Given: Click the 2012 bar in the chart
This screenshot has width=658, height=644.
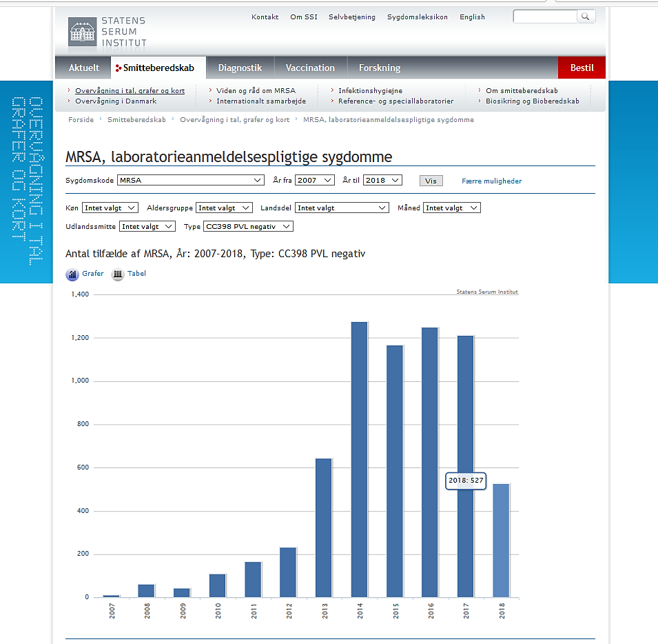Looking at the screenshot, I should pos(288,572).
